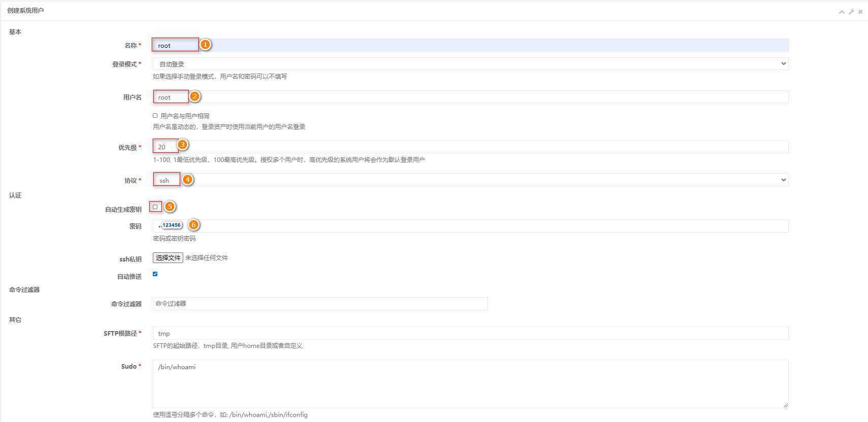The width and height of the screenshot is (868, 422).
Task: Collapse the 创建系统用户 panel with chevron icon
Action: (842, 12)
